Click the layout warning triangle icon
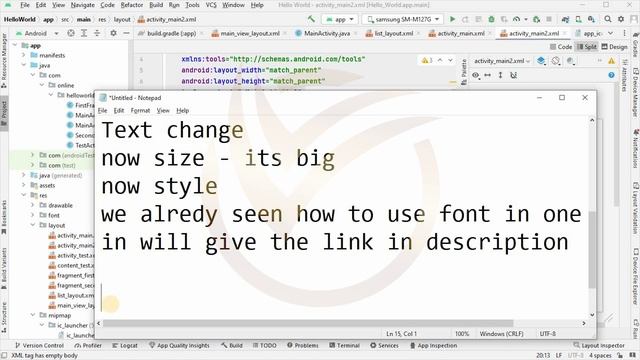The width and height of the screenshot is (640, 360). pyautogui.click(x=611, y=61)
